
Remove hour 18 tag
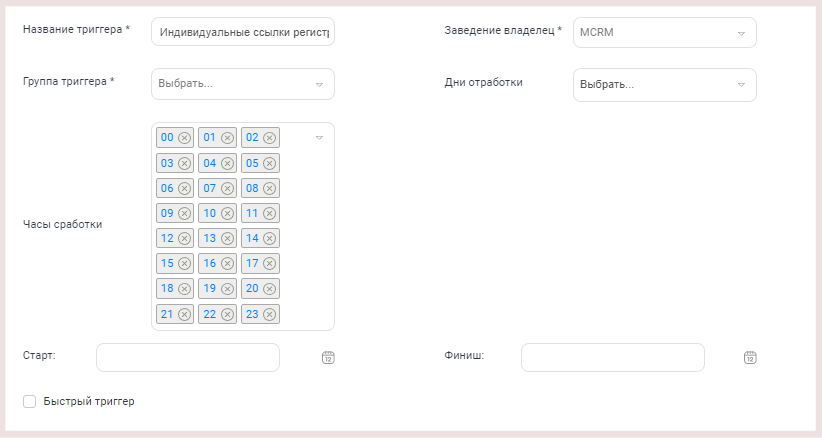184,289
